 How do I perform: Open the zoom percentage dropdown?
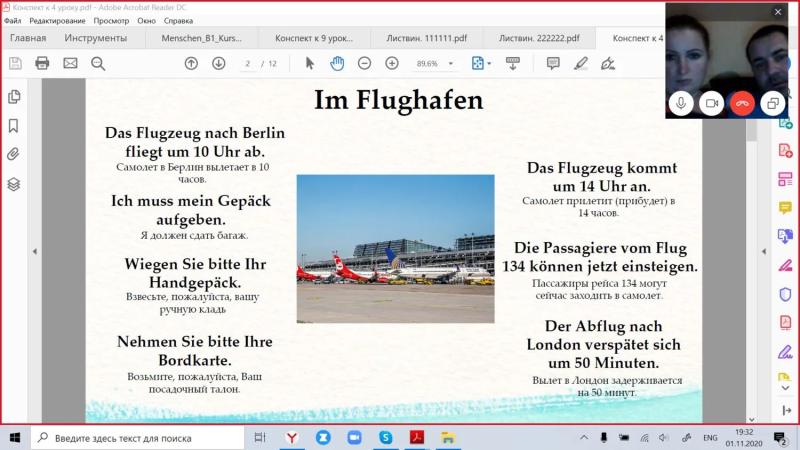click(x=451, y=64)
